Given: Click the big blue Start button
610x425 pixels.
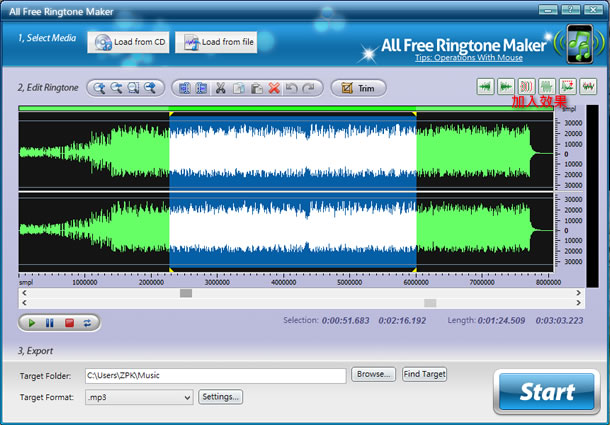Looking at the screenshot, I should pos(547,392).
